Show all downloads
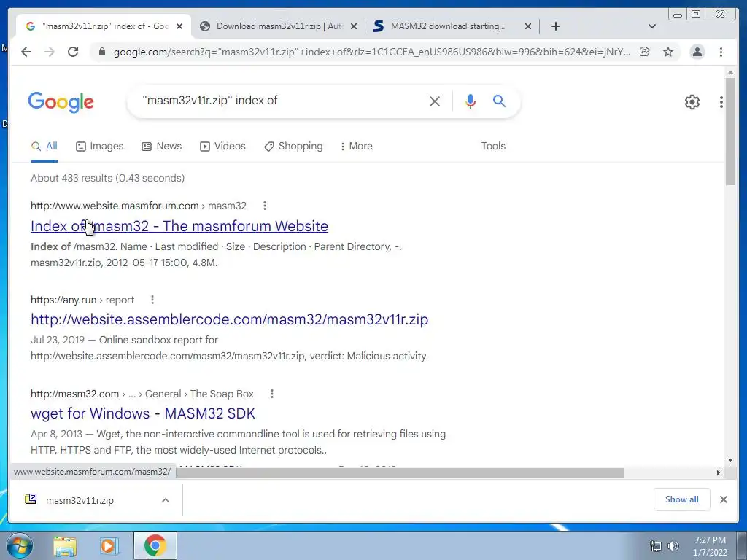747x560 pixels. point(682,499)
